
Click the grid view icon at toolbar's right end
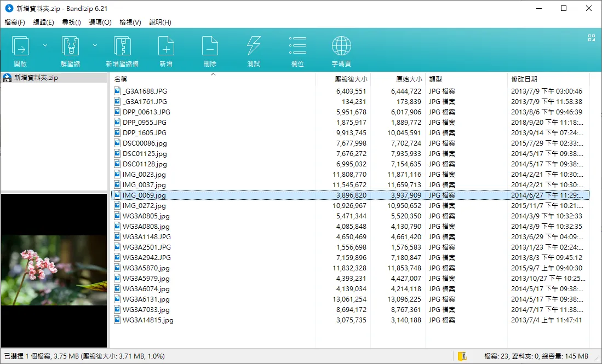(x=591, y=38)
